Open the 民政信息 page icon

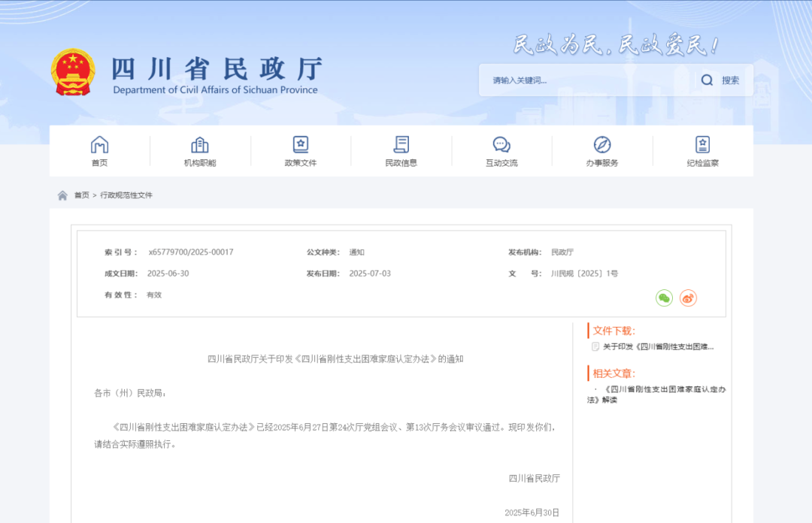click(401, 144)
